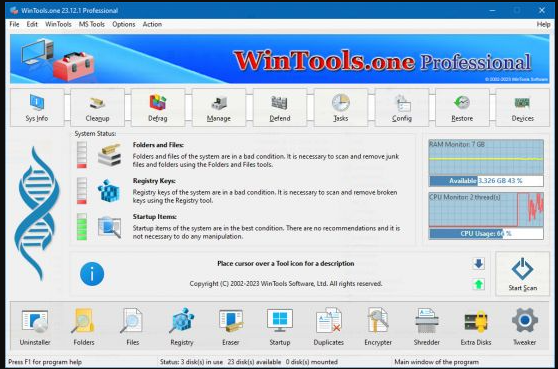The height and width of the screenshot is (369, 558).
Task: Click the Folders and Files condition meter
Action: pyautogui.click(x=82, y=155)
